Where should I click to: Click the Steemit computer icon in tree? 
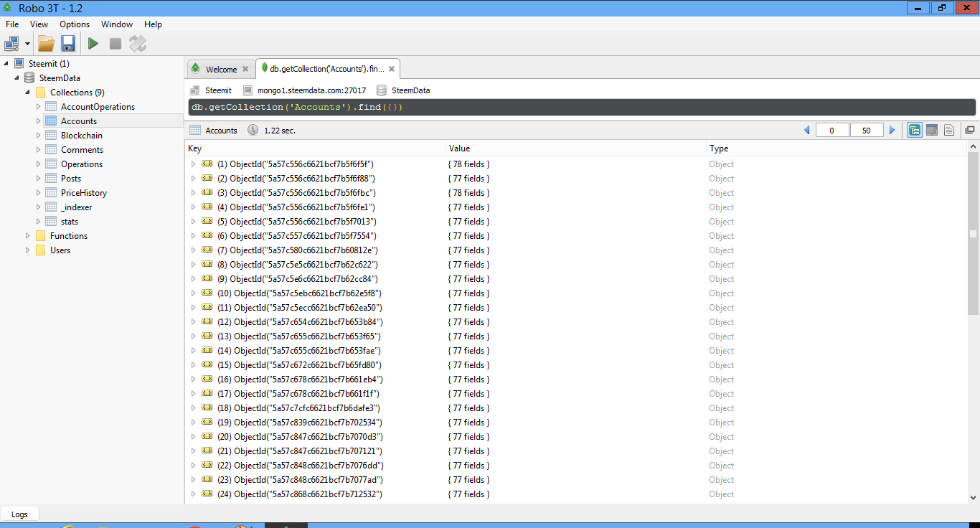click(19, 63)
